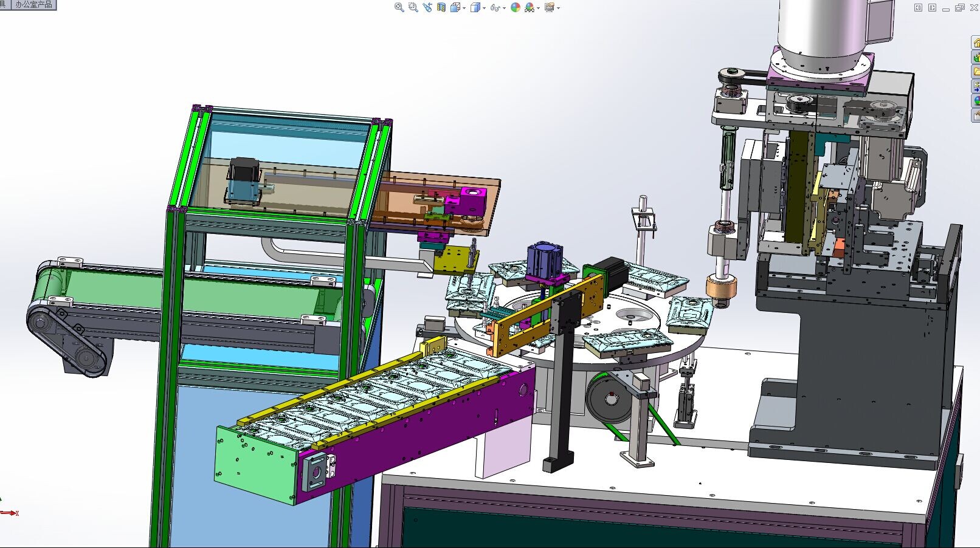Click the Apply Scene icon
Viewport: 980px width, 548px height.
(530, 7)
